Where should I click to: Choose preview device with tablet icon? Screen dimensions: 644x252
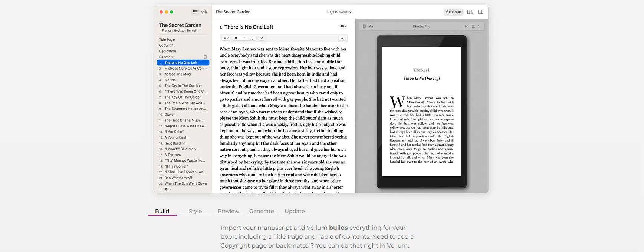[x=364, y=26]
